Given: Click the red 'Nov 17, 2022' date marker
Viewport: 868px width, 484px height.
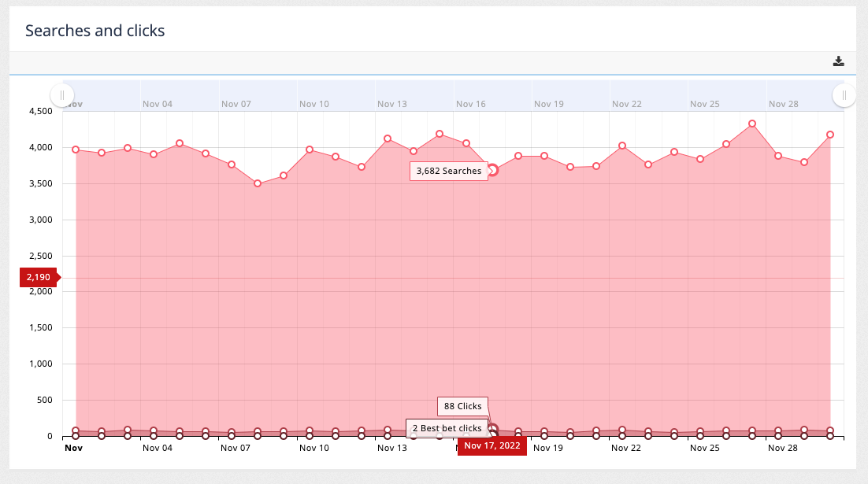Looking at the screenshot, I should pos(491,445).
